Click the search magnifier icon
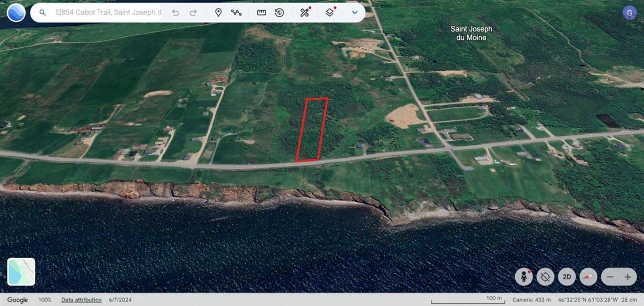This screenshot has width=644, height=306. point(42,12)
